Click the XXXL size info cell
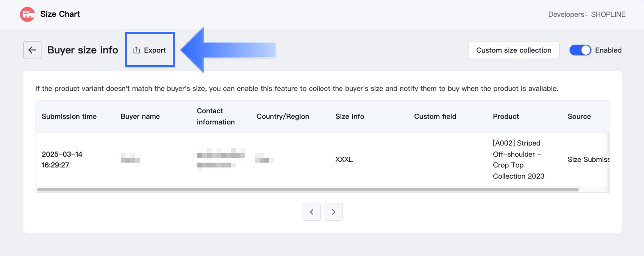 344,159
